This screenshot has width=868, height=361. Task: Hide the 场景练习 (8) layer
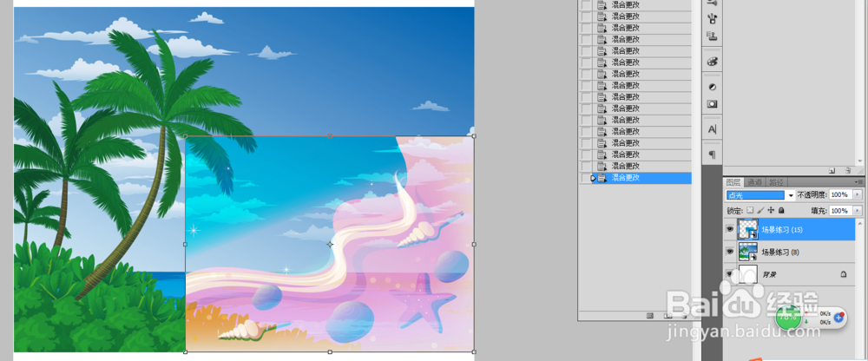coord(730,252)
